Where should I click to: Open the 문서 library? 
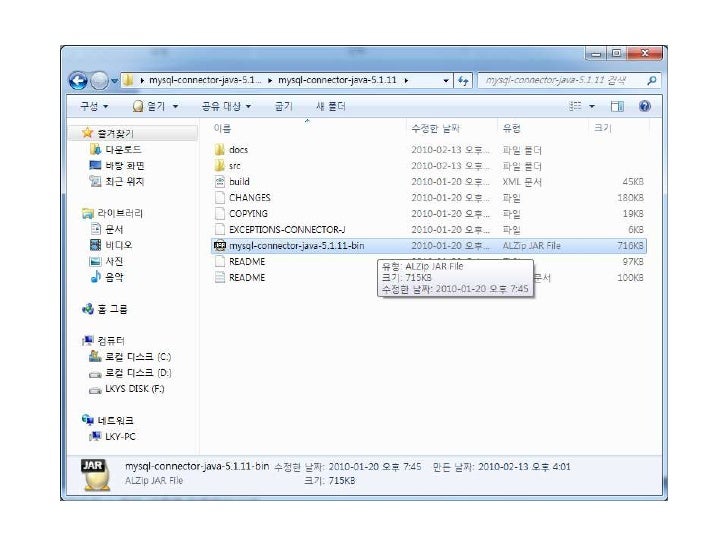coord(114,229)
